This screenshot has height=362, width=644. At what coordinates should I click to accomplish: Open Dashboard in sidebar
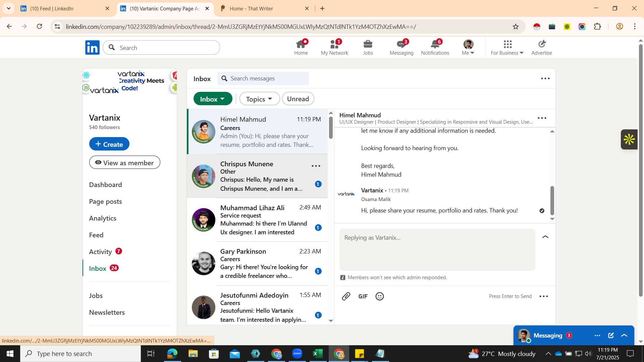click(x=105, y=185)
